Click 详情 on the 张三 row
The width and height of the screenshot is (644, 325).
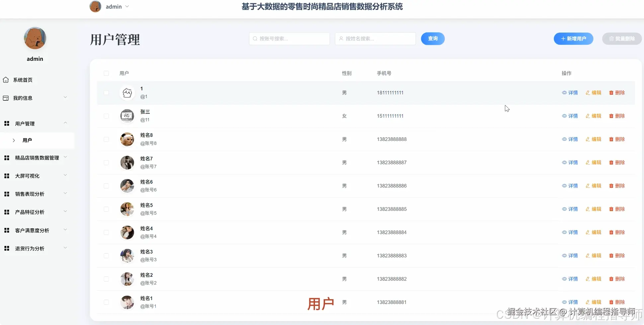pos(570,116)
